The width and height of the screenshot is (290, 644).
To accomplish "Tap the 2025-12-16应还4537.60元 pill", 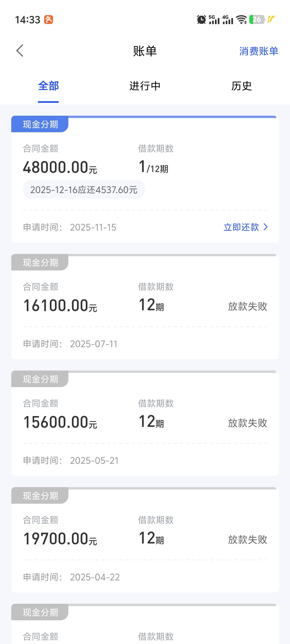I will [84, 190].
